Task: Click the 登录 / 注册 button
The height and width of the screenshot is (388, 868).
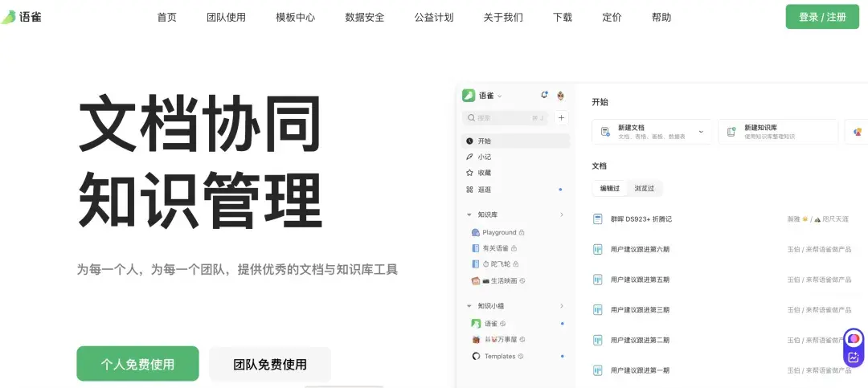Action: [822, 17]
